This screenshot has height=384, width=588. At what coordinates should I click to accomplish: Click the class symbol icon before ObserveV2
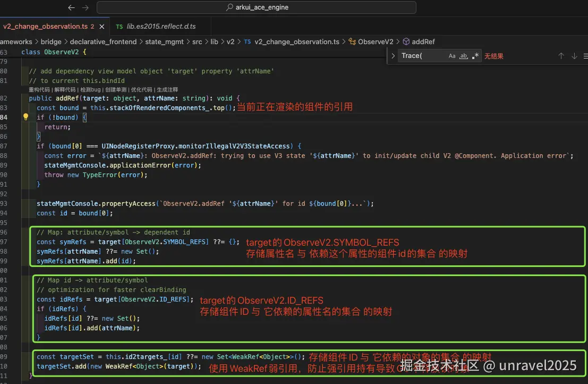352,41
